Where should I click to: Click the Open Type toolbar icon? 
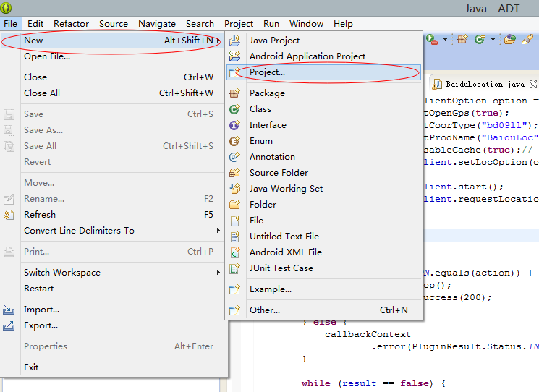tap(510, 40)
